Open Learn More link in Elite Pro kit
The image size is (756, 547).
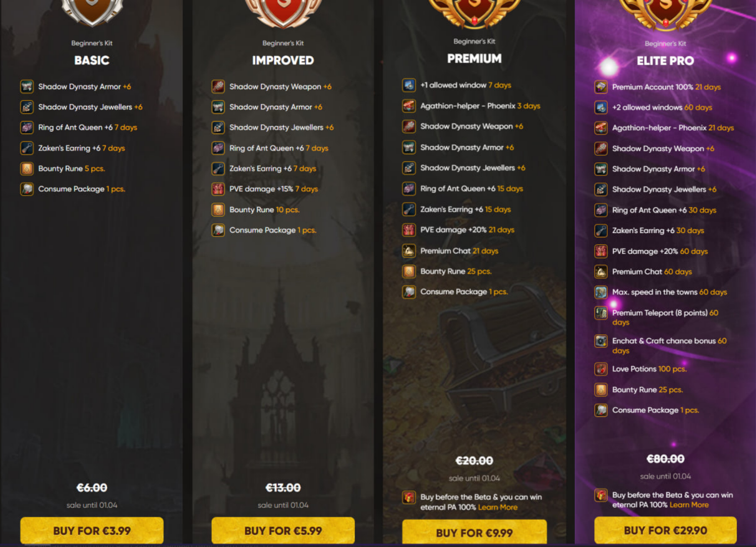pos(689,505)
